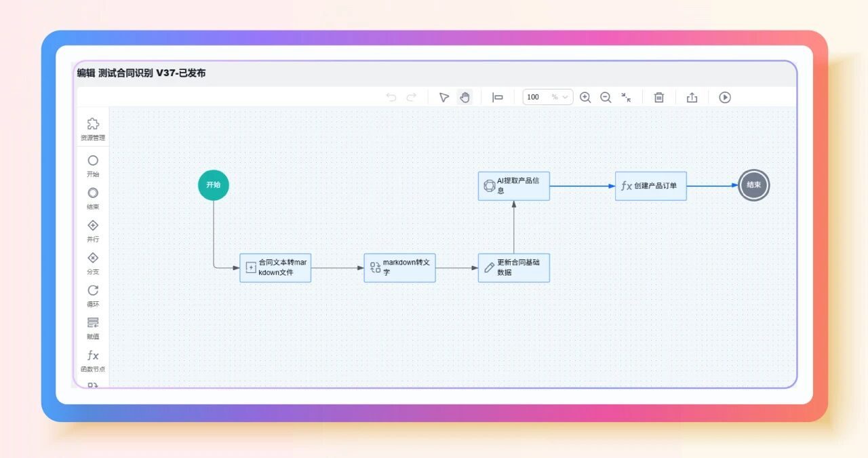
Task: Select the 创建产品订单 function node on canvas
Action: (650, 186)
